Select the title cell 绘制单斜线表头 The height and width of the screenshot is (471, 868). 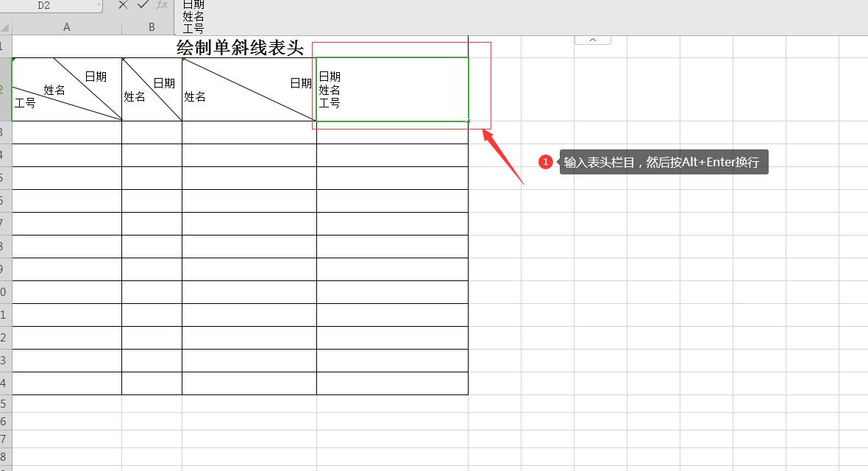point(240,47)
